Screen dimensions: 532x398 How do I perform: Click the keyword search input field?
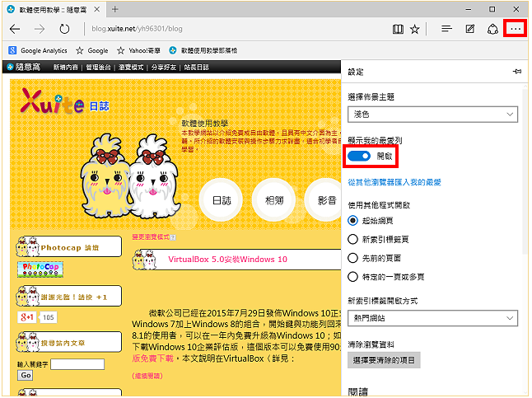pos(77,364)
